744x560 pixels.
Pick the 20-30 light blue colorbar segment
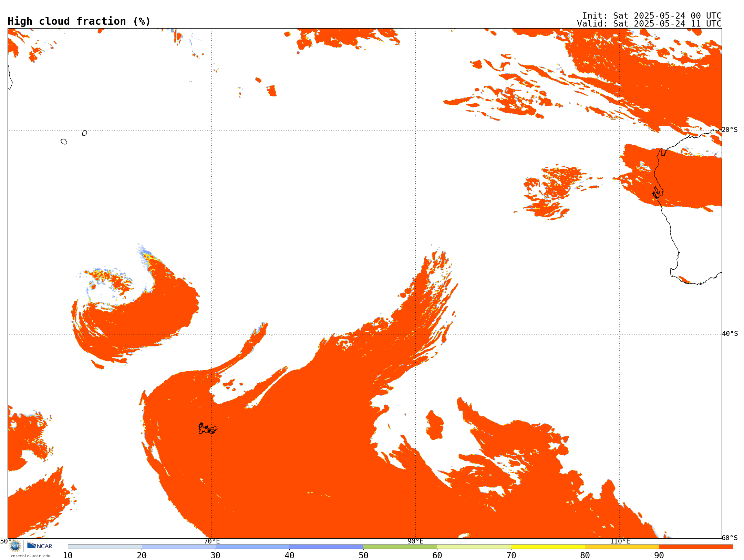tap(178, 547)
